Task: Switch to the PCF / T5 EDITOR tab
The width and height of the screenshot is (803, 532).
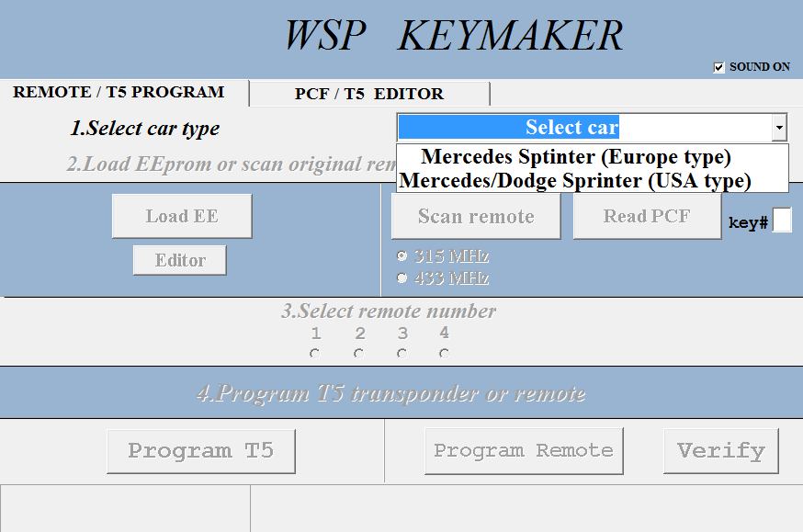Action: click(x=368, y=93)
